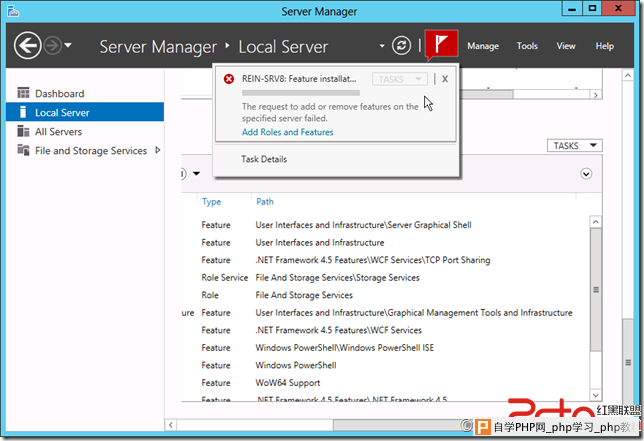Open the red Notifications flag
644x441 pixels.
441,44
